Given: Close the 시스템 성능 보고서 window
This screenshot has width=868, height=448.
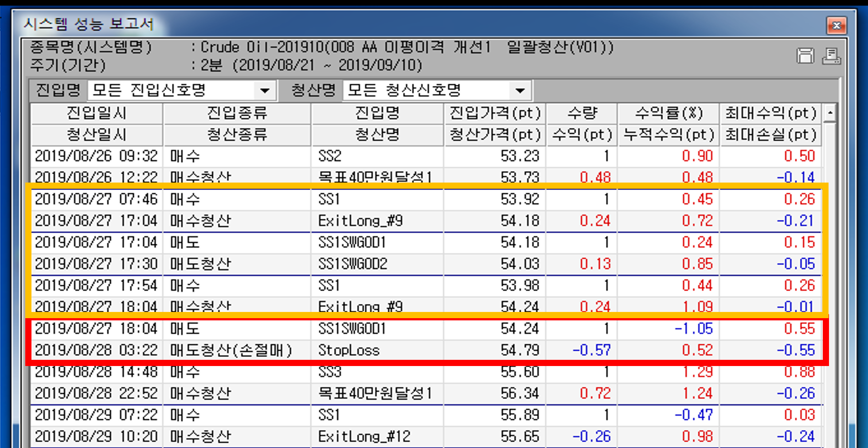Looking at the screenshot, I should tap(837, 25).
